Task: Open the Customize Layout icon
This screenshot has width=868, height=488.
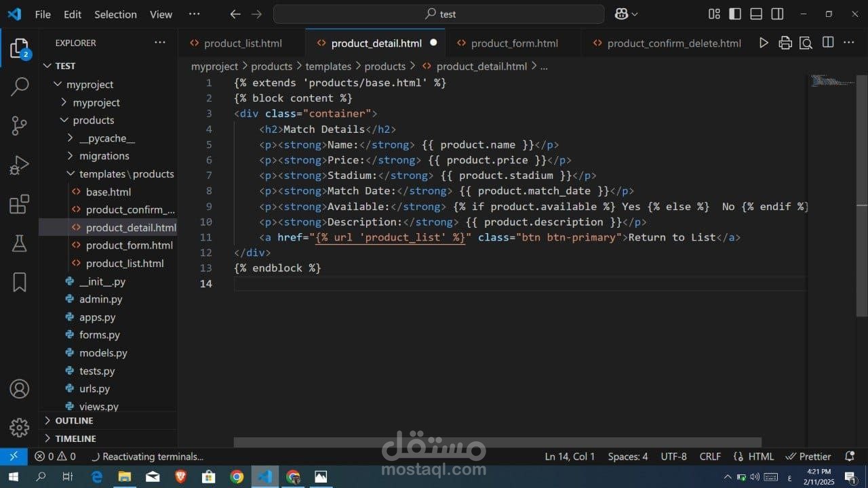Action: (x=714, y=14)
